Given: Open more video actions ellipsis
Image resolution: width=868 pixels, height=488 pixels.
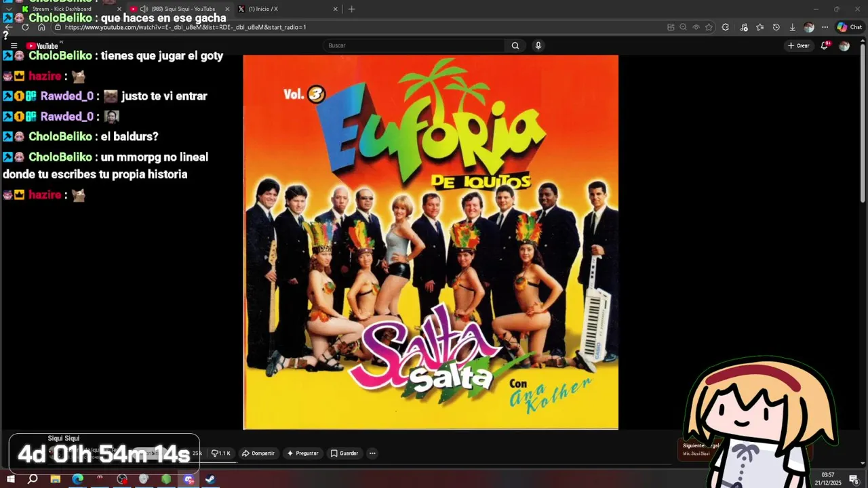Looking at the screenshot, I should 372,453.
